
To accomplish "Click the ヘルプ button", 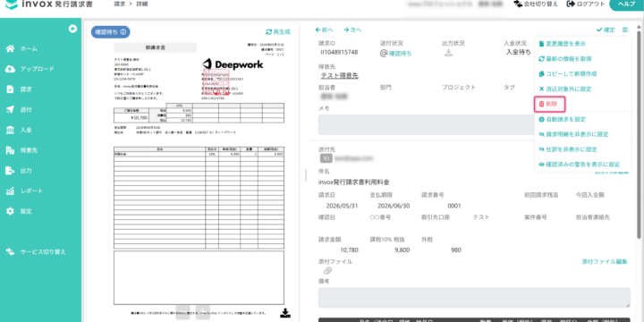I will [627, 4].
